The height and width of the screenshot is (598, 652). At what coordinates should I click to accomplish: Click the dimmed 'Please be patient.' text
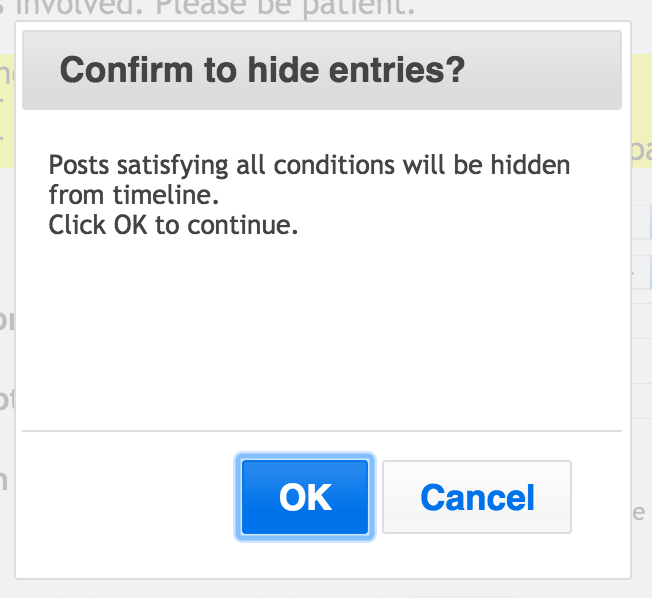[x=285, y=7]
